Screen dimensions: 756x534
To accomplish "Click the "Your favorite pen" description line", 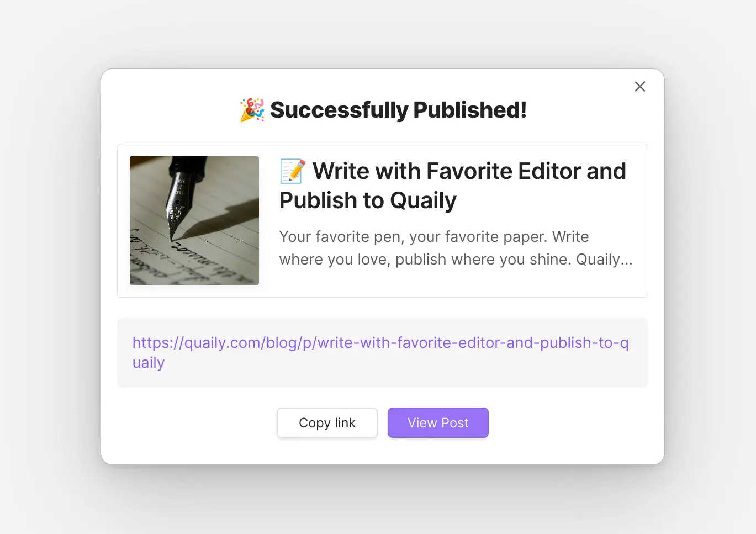I will tap(433, 237).
